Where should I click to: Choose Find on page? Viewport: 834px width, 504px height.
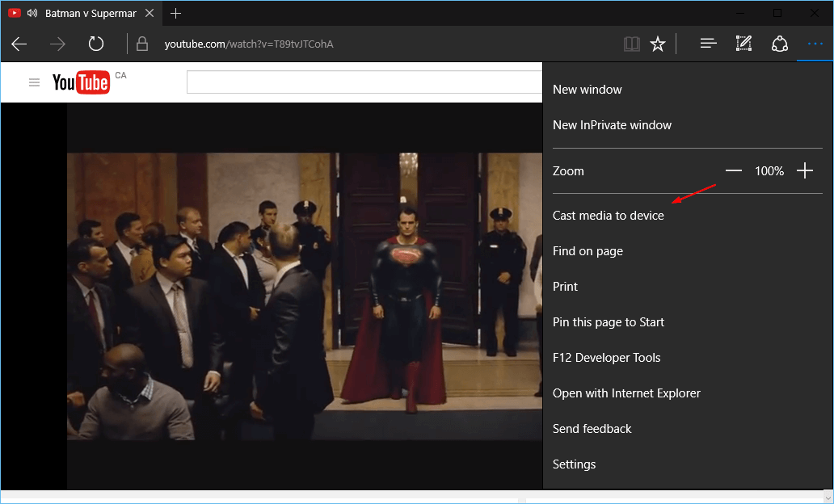tap(588, 250)
